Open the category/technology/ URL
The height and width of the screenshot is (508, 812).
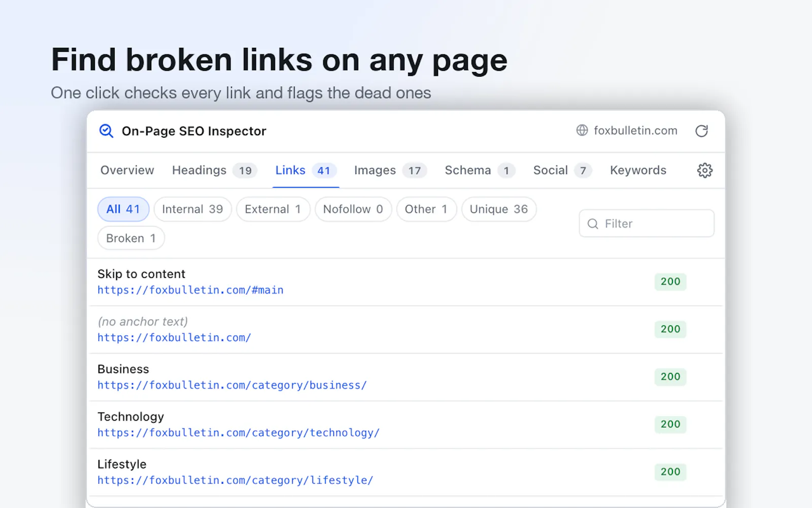[239, 433]
